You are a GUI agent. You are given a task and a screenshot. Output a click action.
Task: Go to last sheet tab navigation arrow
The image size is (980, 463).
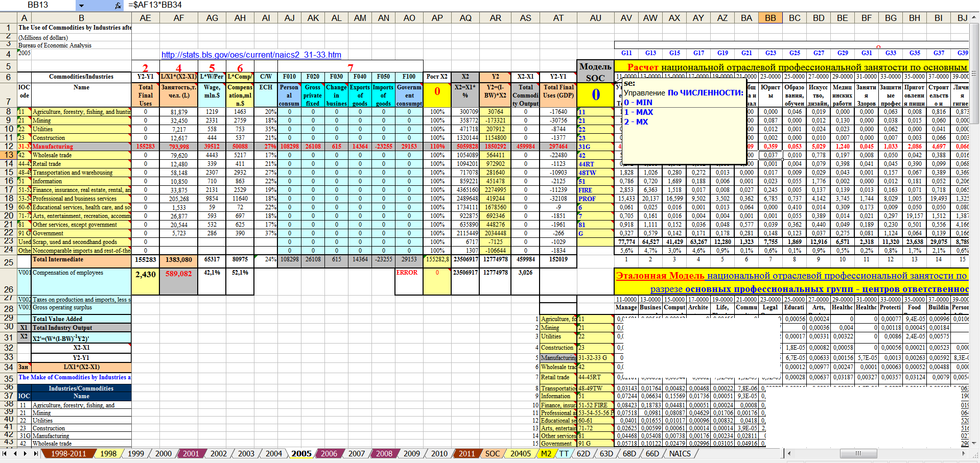coord(35,453)
